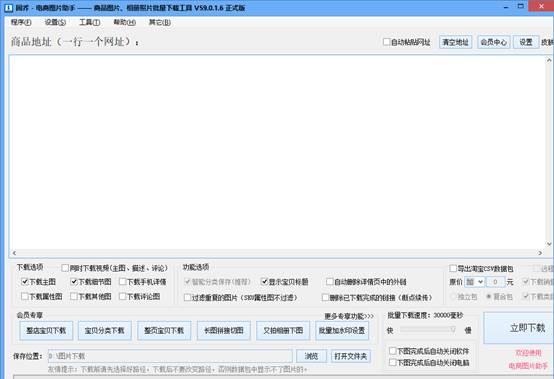Adjust the 批量下载速度 slider
Screen dimensions: 554x379
click(x=428, y=330)
